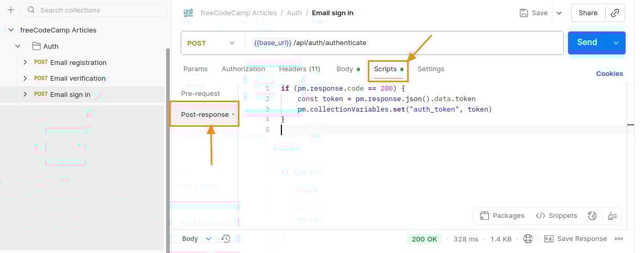Click the Search collections field
The height and width of the screenshot is (253, 644).
[94, 10]
